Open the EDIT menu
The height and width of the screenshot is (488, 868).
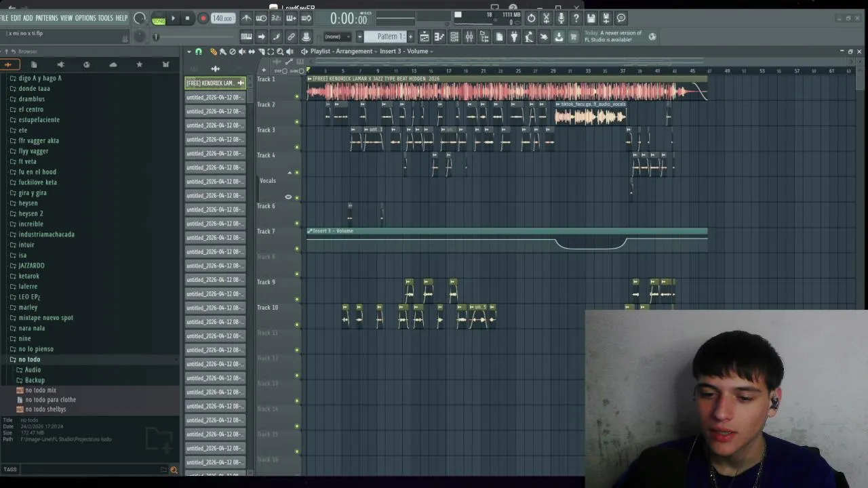(16, 18)
